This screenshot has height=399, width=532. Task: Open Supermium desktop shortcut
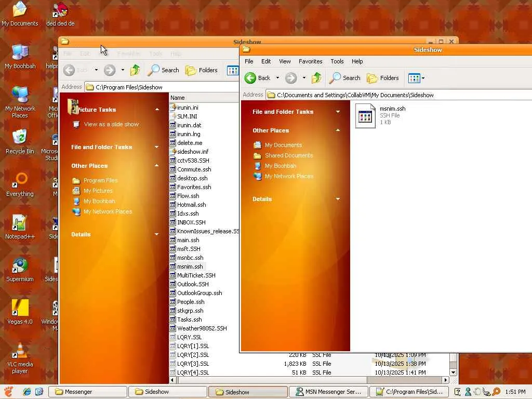coord(20,270)
